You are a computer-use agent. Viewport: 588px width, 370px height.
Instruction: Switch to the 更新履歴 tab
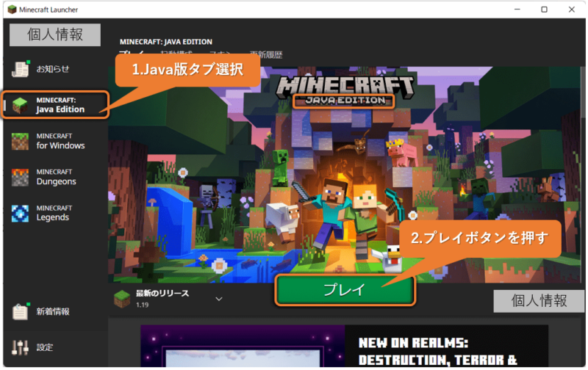[267, 55]
